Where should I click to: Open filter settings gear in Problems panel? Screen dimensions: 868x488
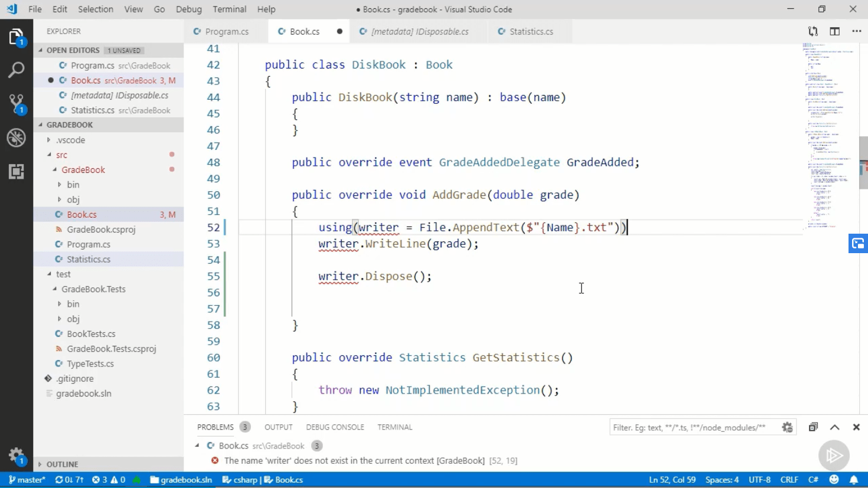(787, 427)
